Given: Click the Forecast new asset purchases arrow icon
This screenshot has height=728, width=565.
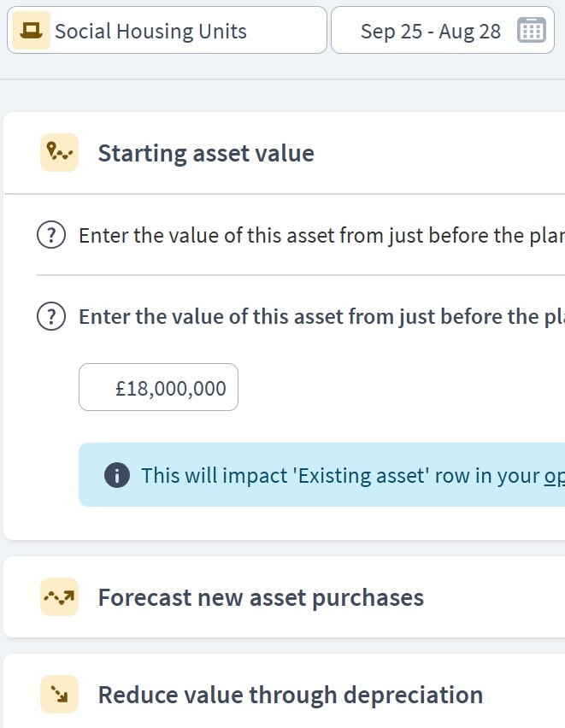Looking at the screenshot, I should click(59, 596).
